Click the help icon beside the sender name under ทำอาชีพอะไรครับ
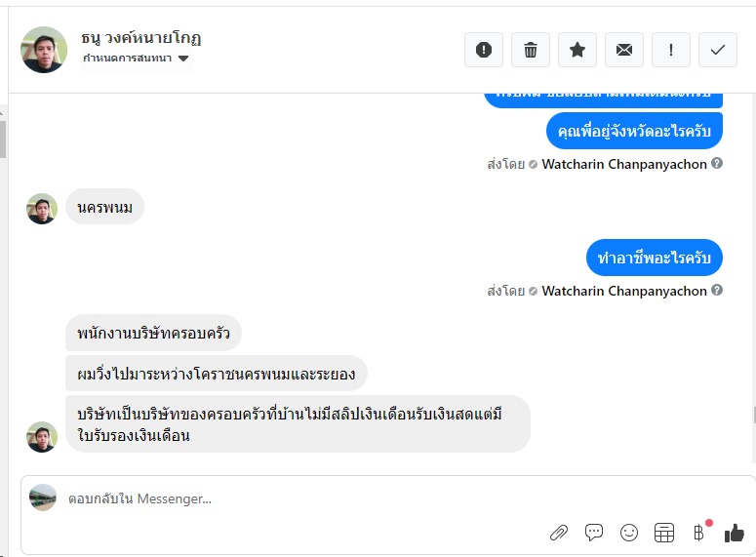The width and height of the screenshot is (756, 557). 717,291
